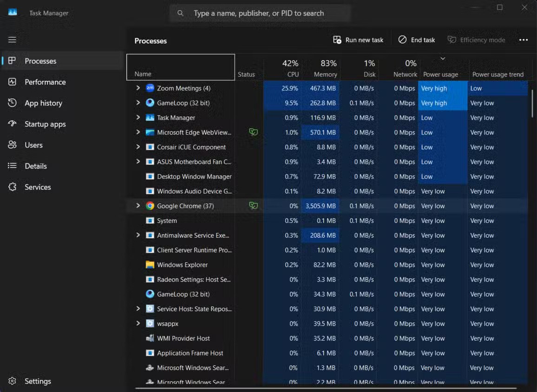Expand the wsappx process group
537x392 pixels.
coord(138,323)
